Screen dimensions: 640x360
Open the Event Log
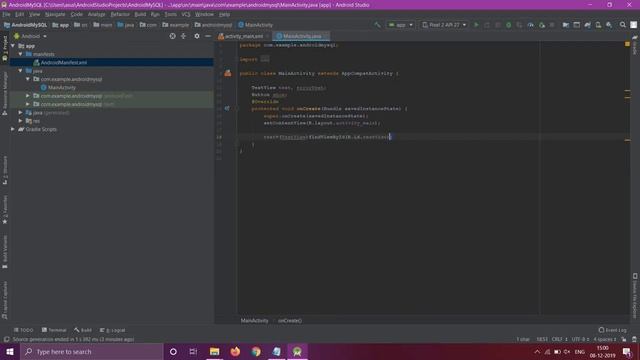[x=612, y=330]
